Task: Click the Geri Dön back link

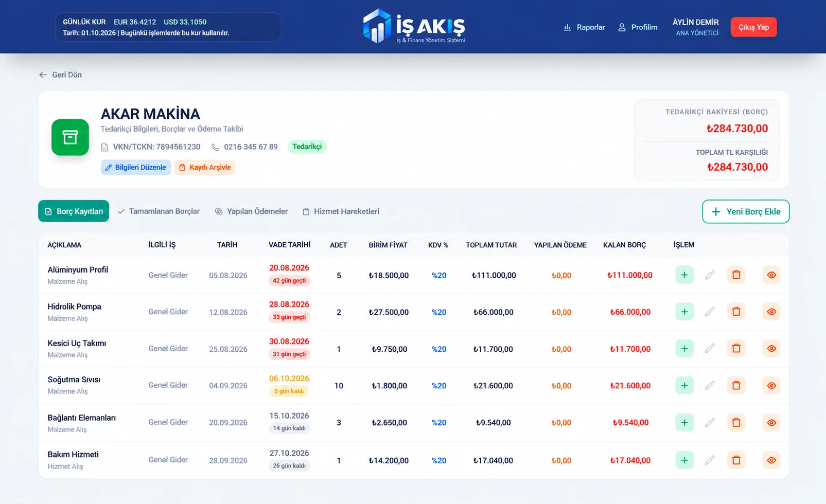Action: coord(60,75)
